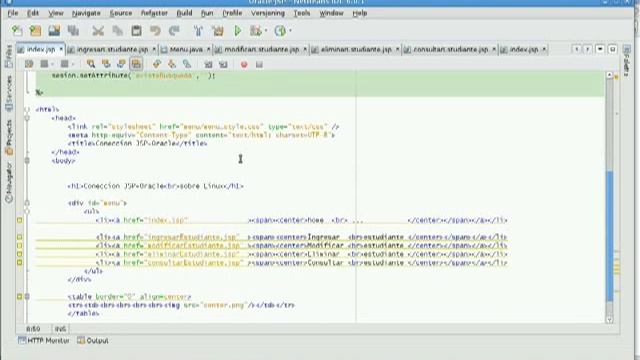
Task: Build the main project with hammer icon
Action: click(x=198, y=31)
